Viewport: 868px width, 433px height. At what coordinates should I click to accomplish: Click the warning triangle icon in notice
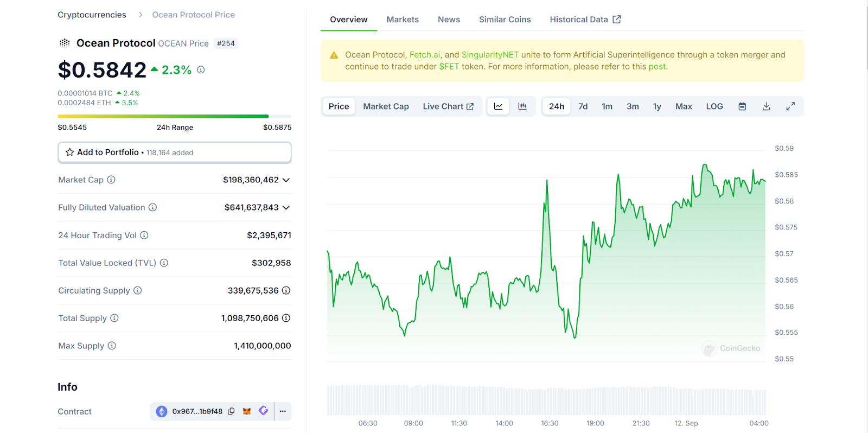coord(334,55)
